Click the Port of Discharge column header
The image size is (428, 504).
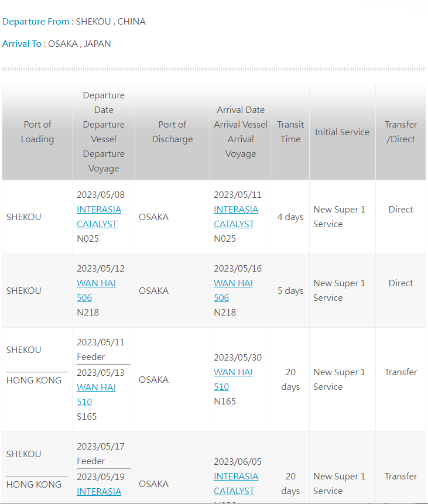pyautogui.click(x=172, y=132)
